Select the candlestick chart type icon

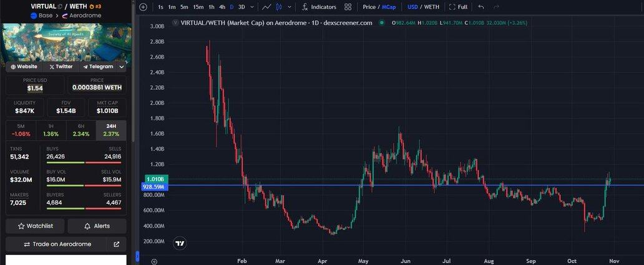[x=279, y=7]
